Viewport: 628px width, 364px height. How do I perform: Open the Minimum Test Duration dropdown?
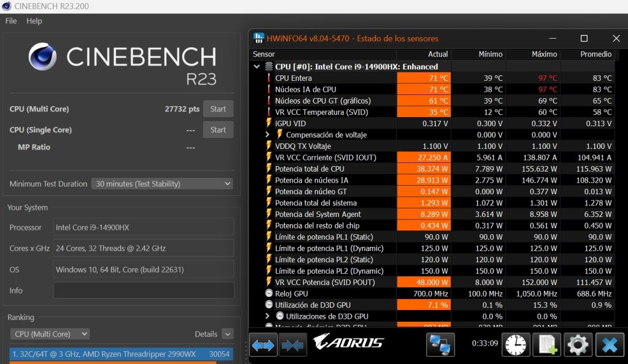point(162,184)
